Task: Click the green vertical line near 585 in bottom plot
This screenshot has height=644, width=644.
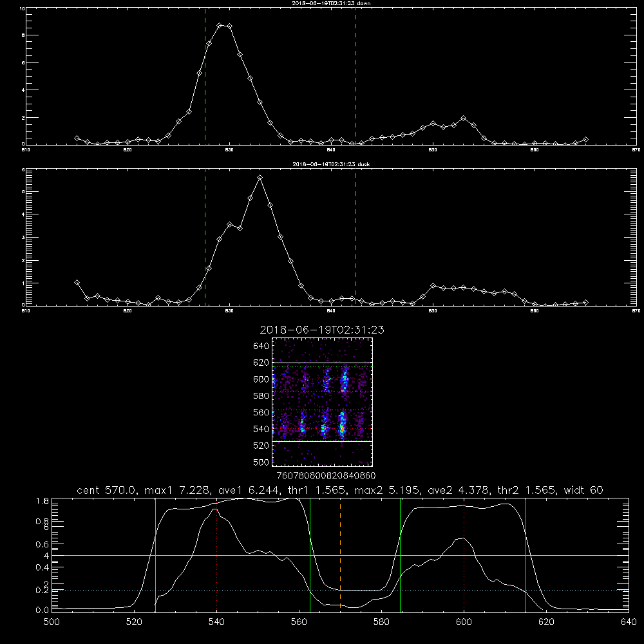Action: click(x=400, y=556)
